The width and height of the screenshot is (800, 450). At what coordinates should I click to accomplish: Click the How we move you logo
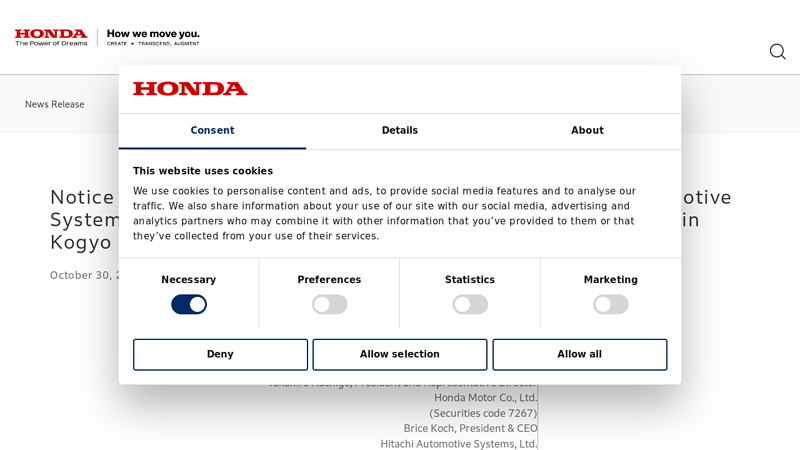[x=153, y=37]
